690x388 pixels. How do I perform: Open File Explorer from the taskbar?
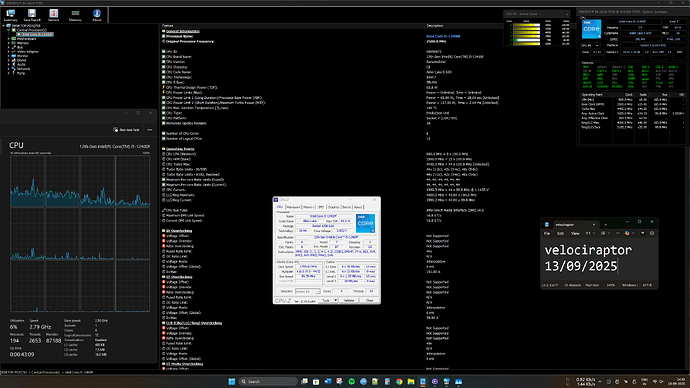tap(411, 381)
